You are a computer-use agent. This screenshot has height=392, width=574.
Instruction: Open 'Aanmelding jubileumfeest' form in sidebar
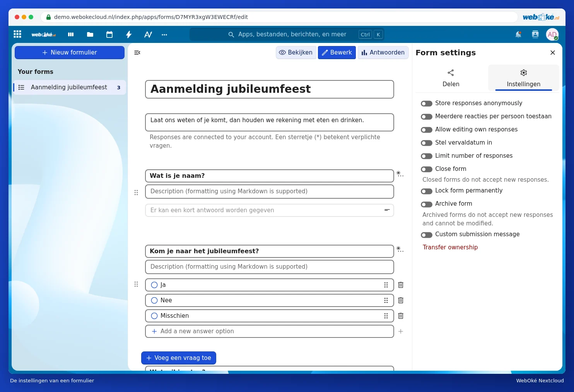pyautogui.click(x=70, y=87)
